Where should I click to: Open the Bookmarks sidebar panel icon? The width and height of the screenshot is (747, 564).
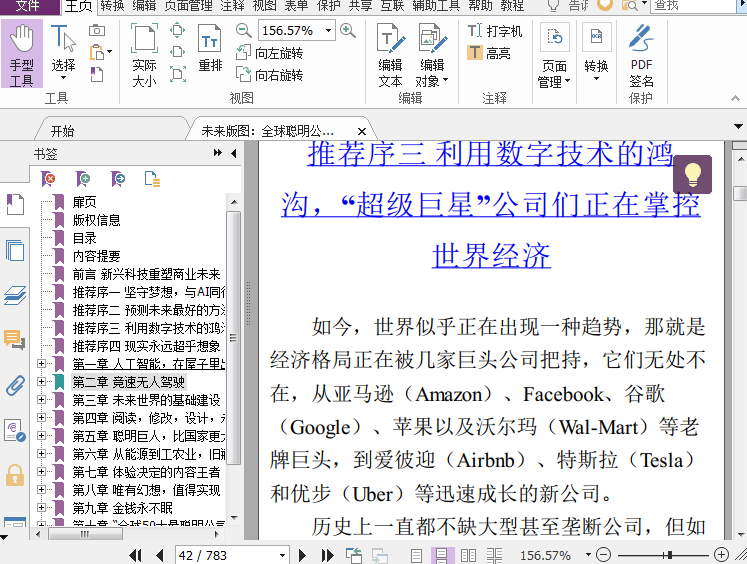pyautogui.click(x=15, y=204)
